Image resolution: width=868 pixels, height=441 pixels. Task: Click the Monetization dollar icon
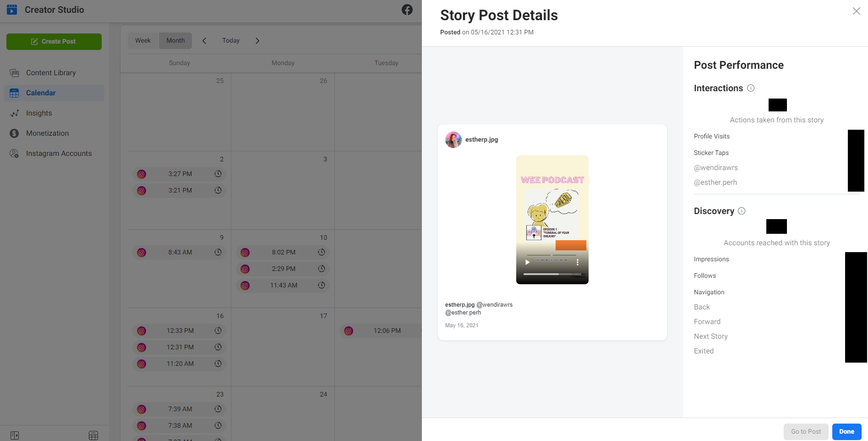[15, 133]
